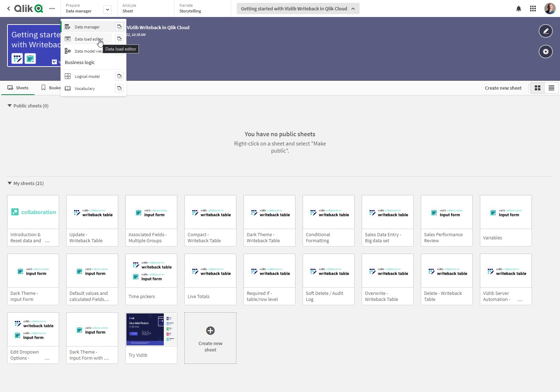This screenshot has width=560, height=392.
Task: Open app settings gear button
Action: pos(545,52)
